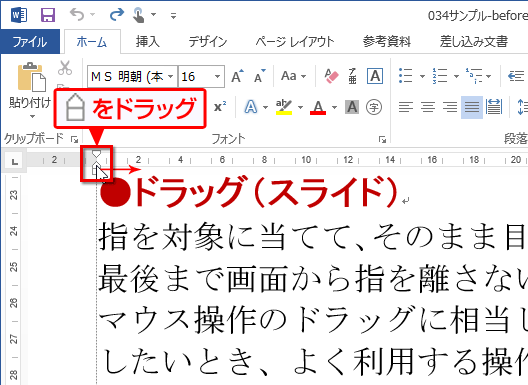
Task: Open the ページ レイアウト tab
Action: 295,42
